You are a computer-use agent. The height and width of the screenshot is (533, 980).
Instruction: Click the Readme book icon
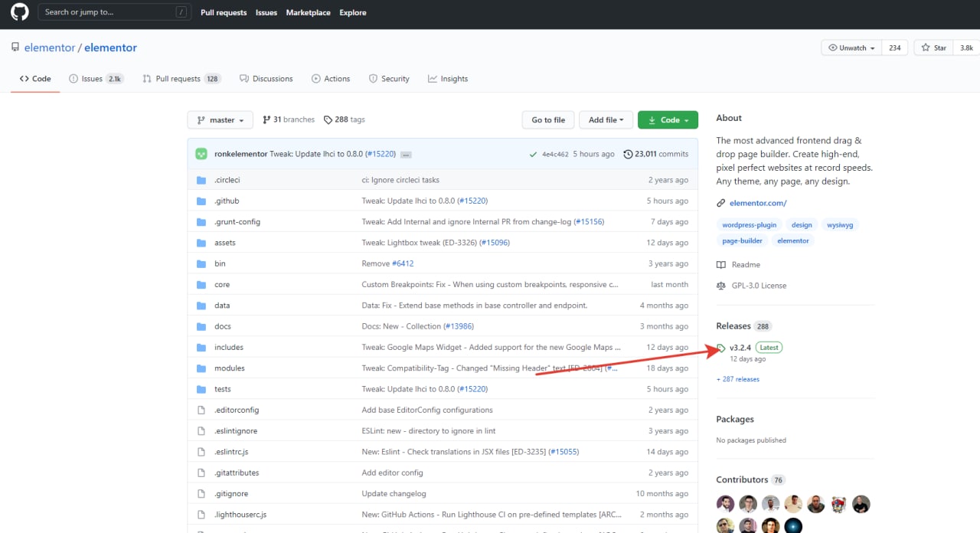721,265
